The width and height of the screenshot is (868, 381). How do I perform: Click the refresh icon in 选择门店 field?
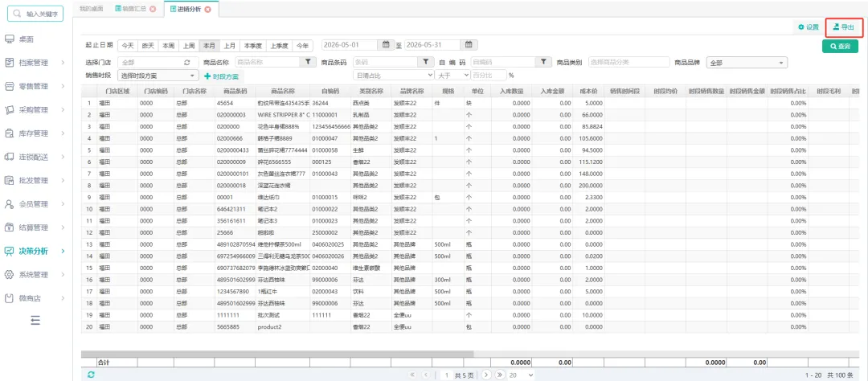pyautogui.click(x=187, y=63)
